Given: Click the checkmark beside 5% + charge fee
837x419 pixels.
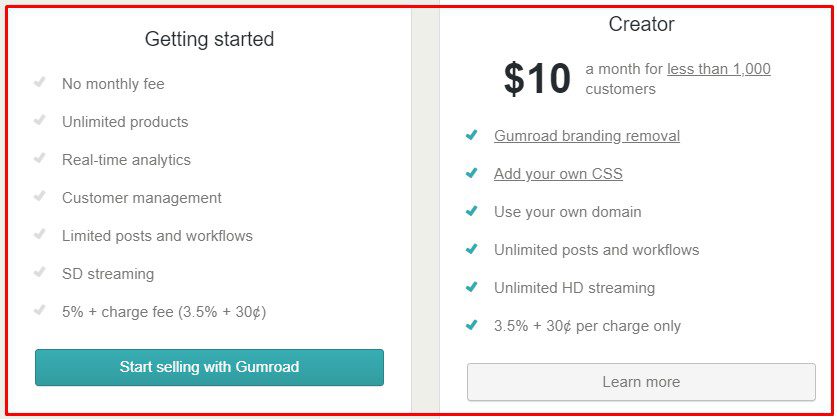Looking at the screenshot, I should [40, 310].
